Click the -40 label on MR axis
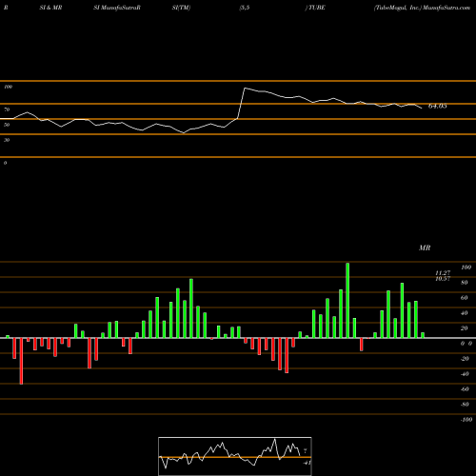The height and width of the screenshot is (476, 476). [x=465, y=374]
